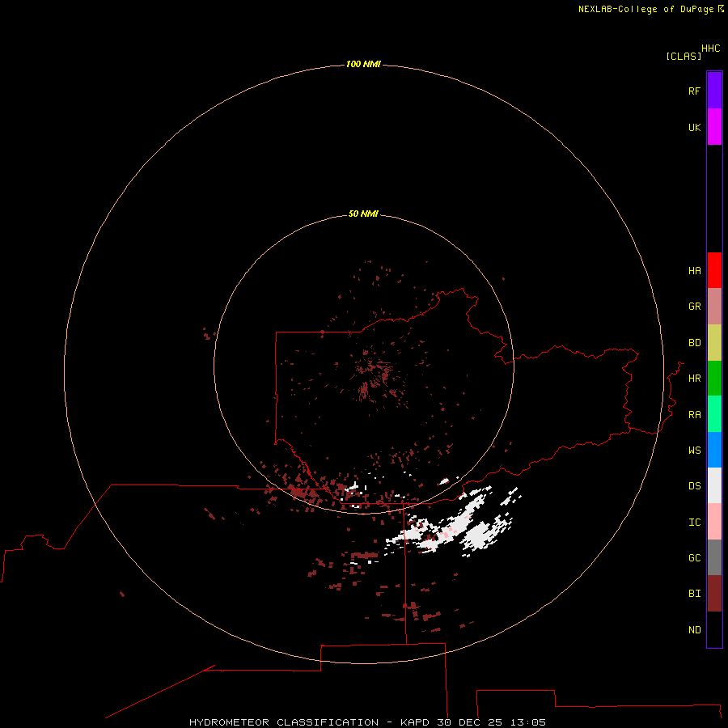This screenshot has width=728, height=728.
Task: Click the KAPD radar site identifier
Action: click(x=415, y=722)
